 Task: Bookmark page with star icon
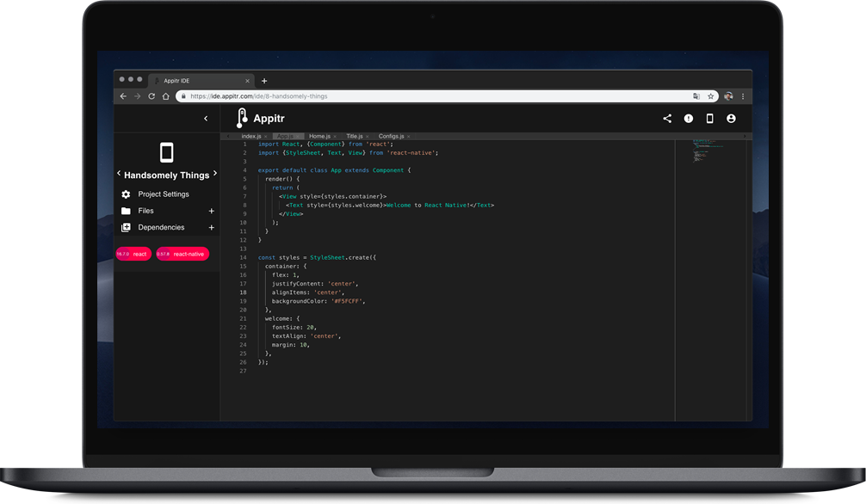pos(711,96)
